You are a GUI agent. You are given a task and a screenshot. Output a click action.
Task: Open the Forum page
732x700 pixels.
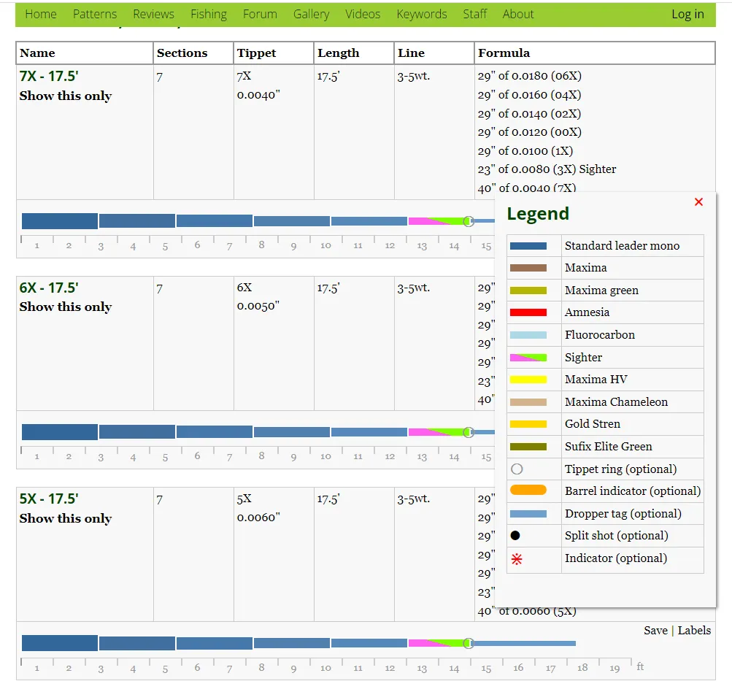[260, 14]
